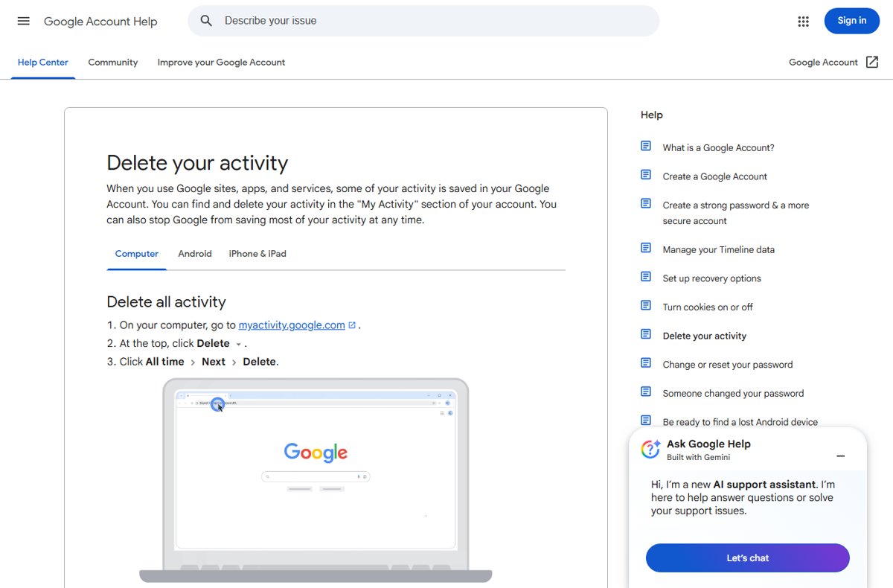Open Change or reset your password article
The height and width of the screenshot is (588, 893).
(x=728, y=365)
